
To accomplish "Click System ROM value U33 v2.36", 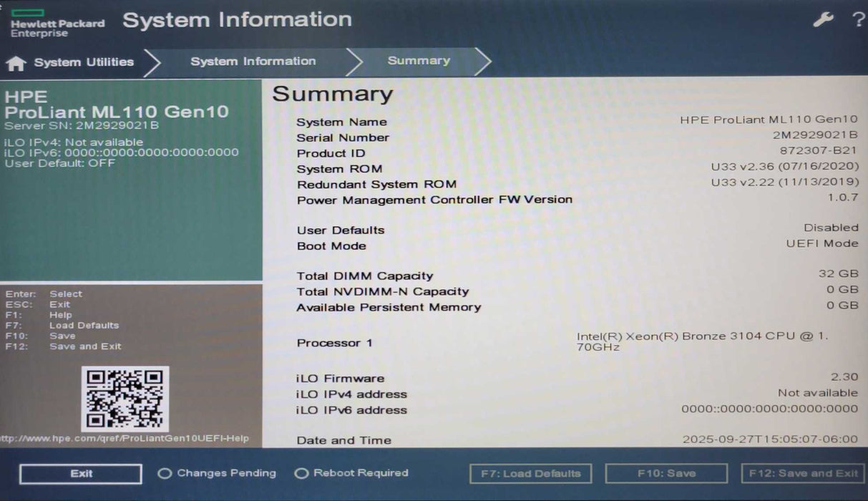I will 784,167.
